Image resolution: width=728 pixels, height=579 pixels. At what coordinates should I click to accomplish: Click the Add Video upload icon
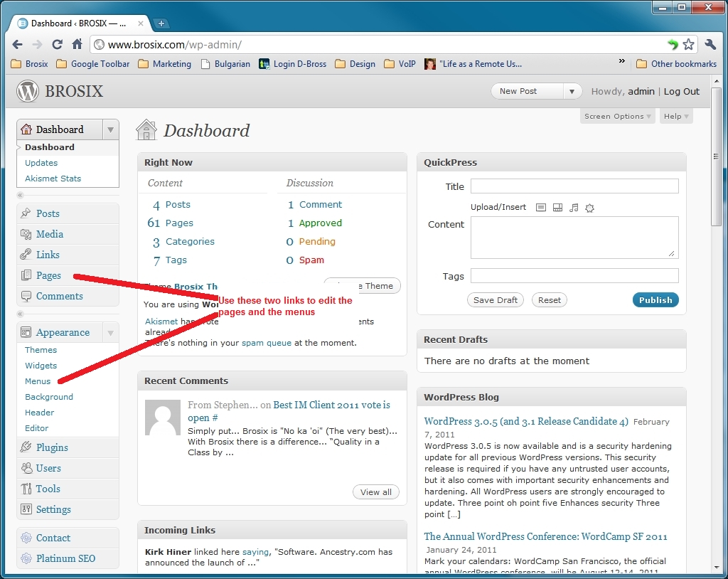(x=557, y=208)
